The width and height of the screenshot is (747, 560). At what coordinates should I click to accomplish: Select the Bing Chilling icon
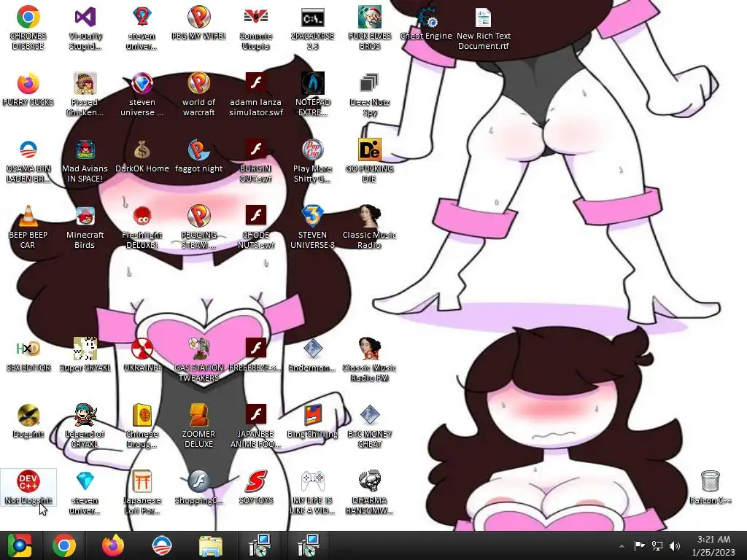(x=312, y=421)
